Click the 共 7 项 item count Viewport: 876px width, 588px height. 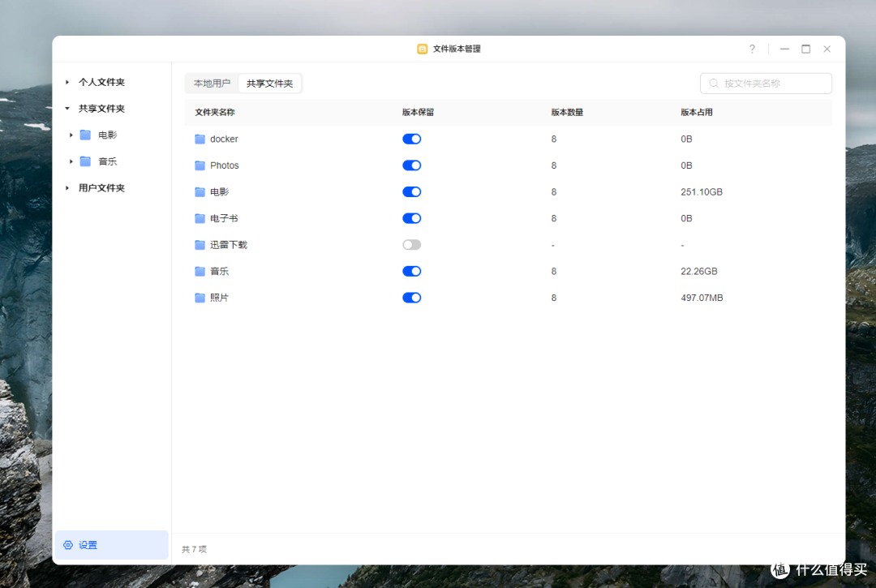tap(195, 549)
